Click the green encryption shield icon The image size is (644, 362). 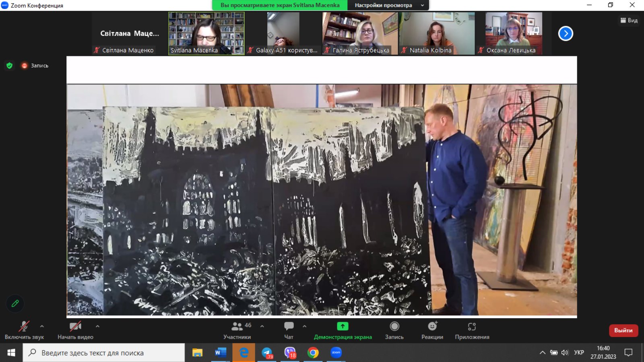point(10,66)
